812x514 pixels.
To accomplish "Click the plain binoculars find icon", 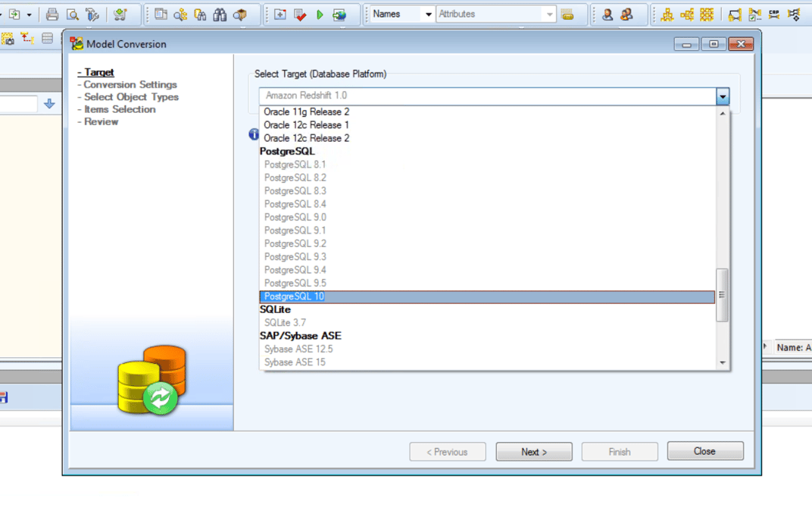I will coord(220,14).
